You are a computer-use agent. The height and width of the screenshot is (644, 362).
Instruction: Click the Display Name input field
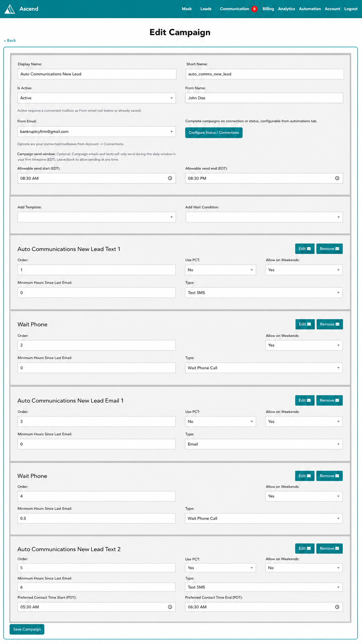point(97,74)
